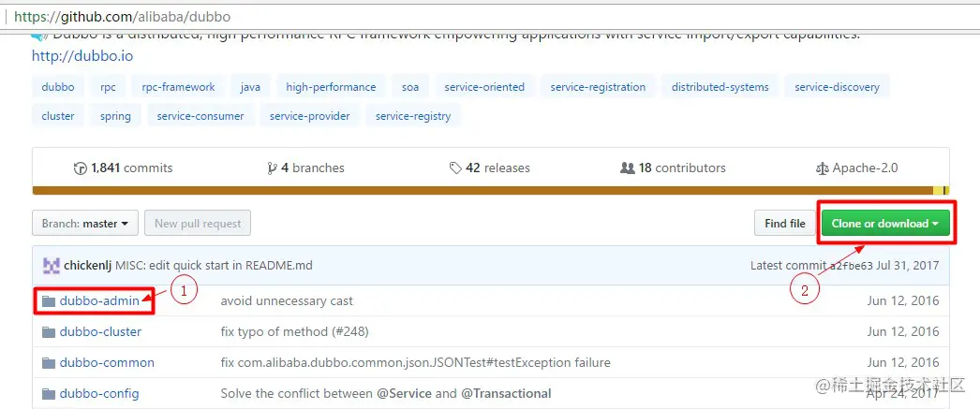Click the dubbo-cluster folder icon
This screenshot has height=409, width=980.
[49, 332]
